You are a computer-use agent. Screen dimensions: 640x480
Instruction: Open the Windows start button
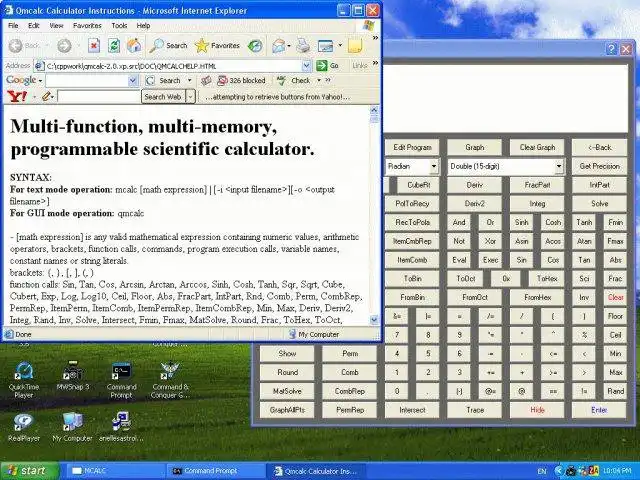click(x=29, y=471)
